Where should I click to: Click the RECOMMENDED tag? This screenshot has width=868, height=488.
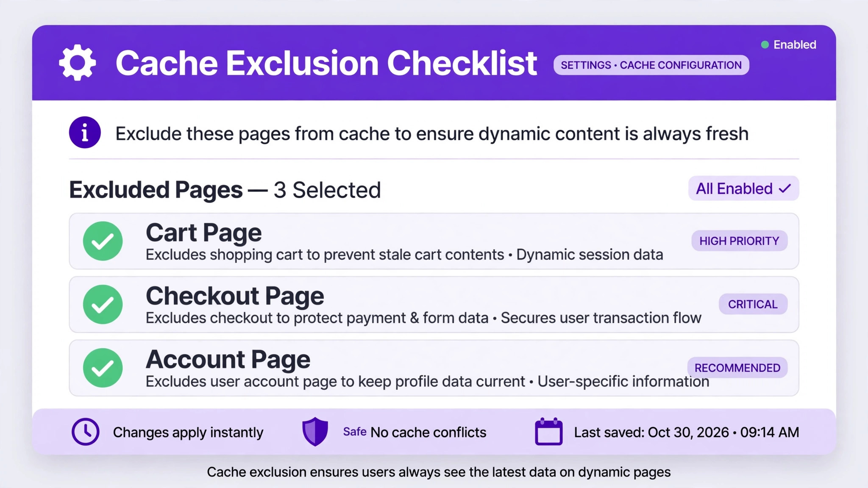click(x=737, y=368)
